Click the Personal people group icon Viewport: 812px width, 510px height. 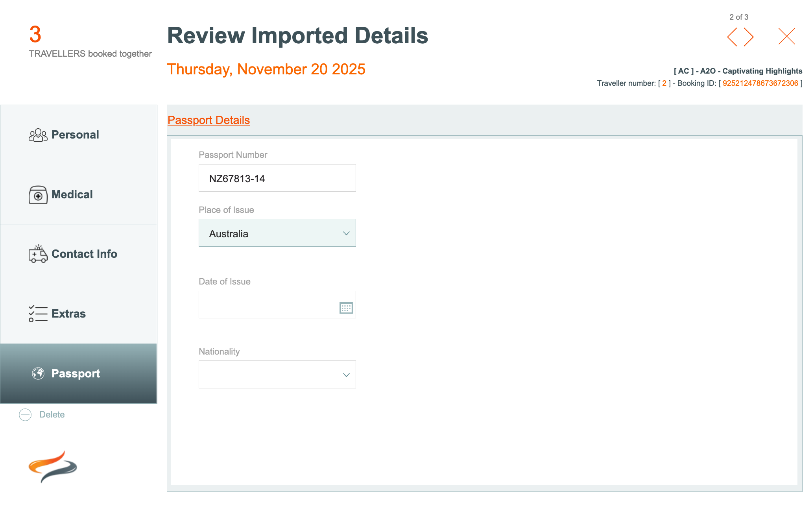click(x=38, y=135)
